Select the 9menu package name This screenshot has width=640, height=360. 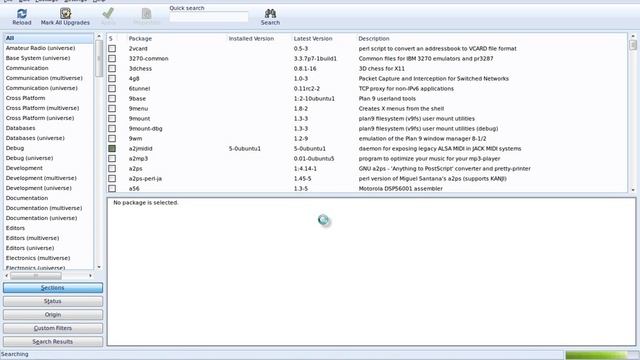click(138, 109)
